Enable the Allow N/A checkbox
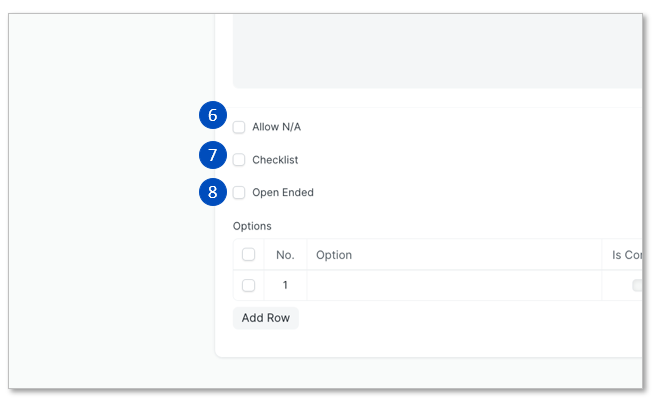This screenshot has height=406, width=653. point(239,128)
